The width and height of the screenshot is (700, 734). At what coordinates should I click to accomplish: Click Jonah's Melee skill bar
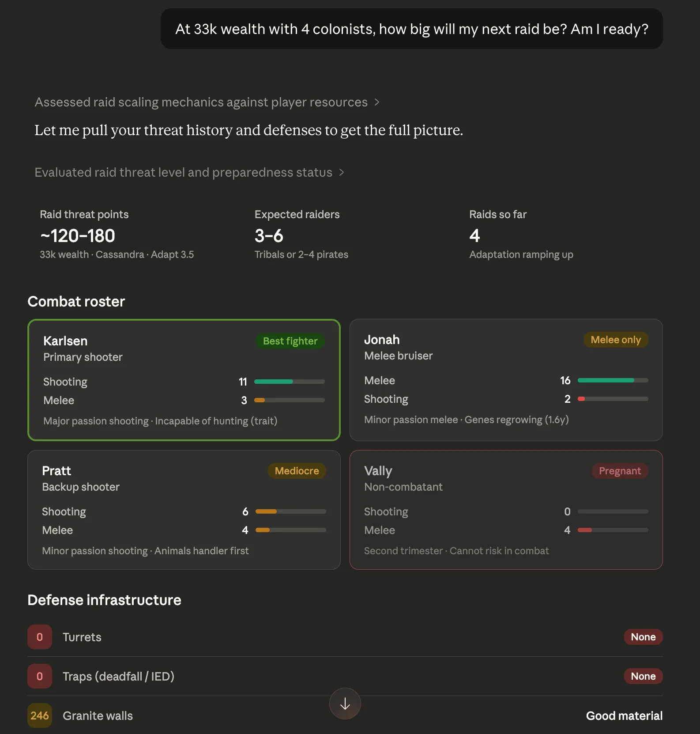(613, 380)
